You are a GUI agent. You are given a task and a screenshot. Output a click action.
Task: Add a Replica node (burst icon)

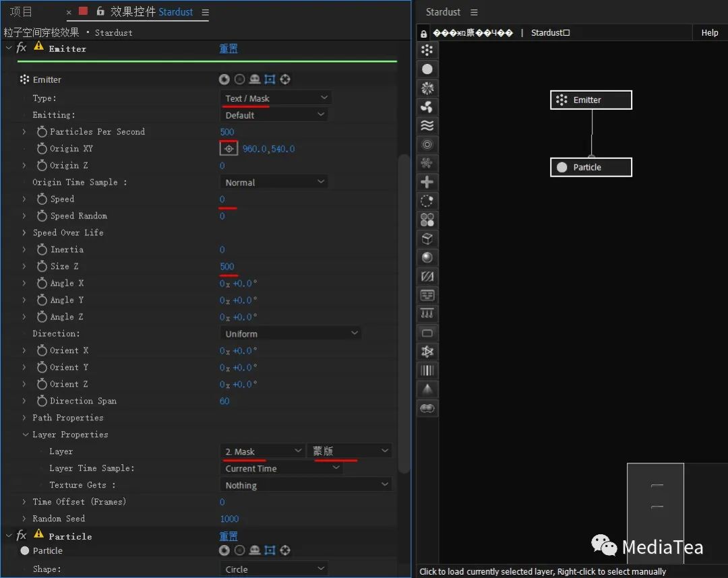427,88
